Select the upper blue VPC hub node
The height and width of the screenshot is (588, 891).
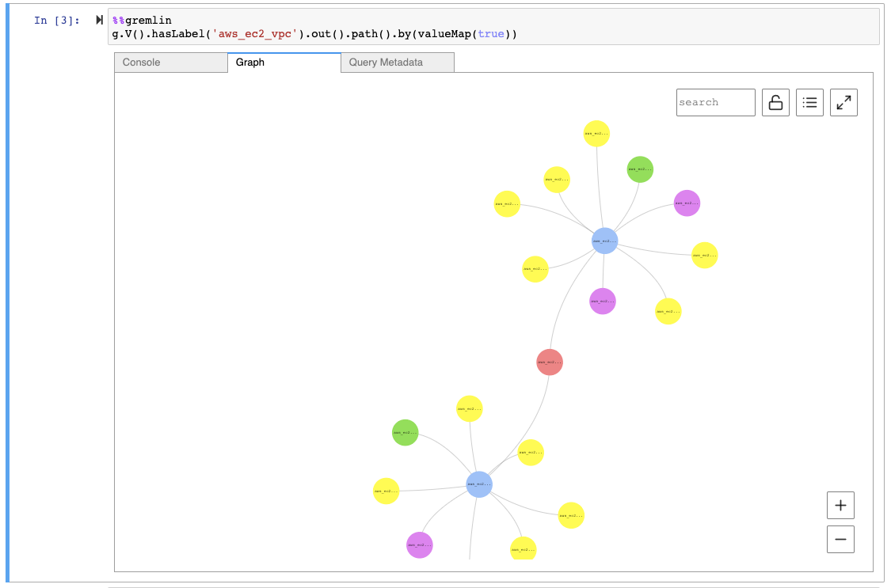click(x=604, y=241)
